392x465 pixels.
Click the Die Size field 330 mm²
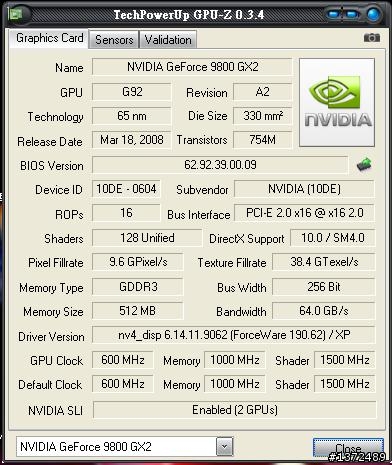263,116
